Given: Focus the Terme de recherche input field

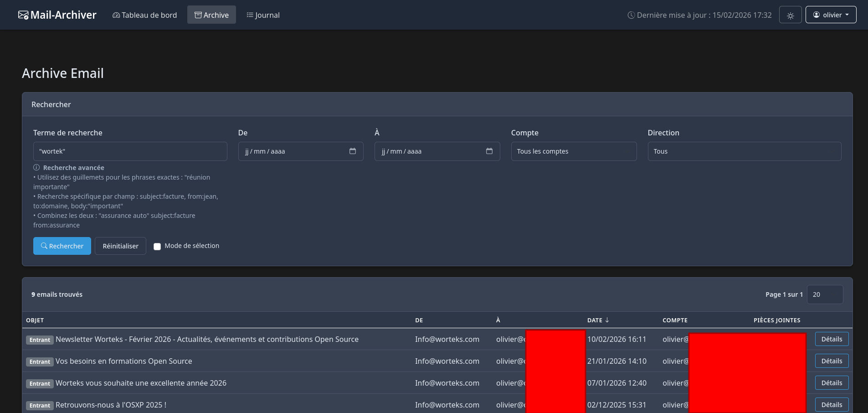Looking at the screenshot, I should point(130,151).
